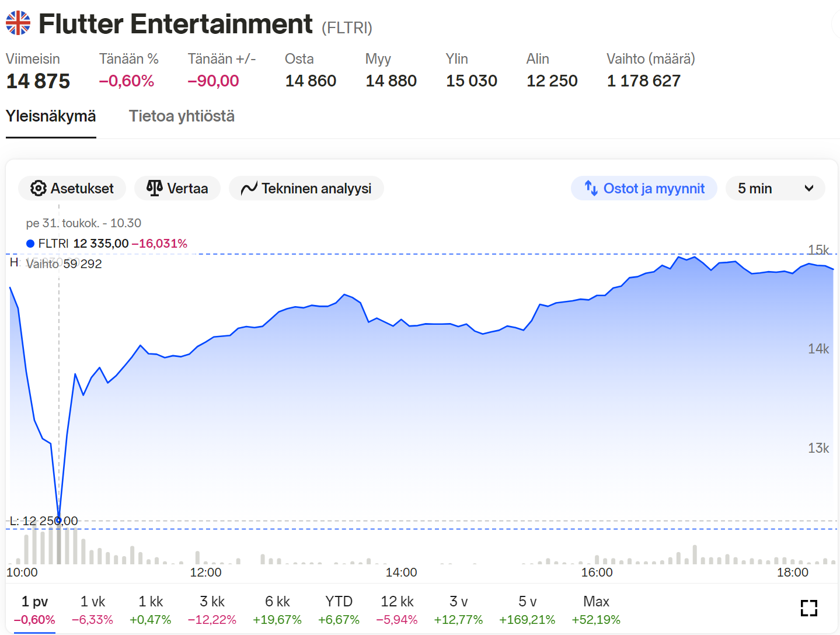Click the 13k price axis label
The image size is (840, 635).
pyautogui.click(x=818, y=448)
